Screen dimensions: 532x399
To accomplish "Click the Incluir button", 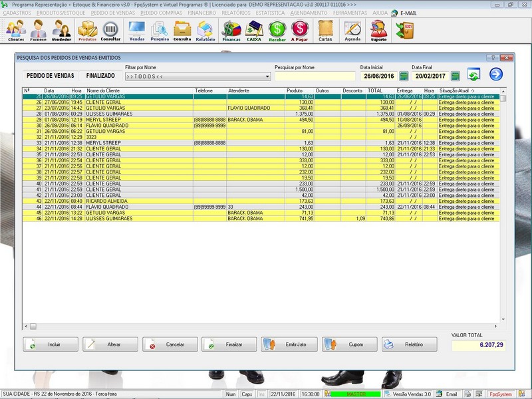I will [x=51, y=344].
